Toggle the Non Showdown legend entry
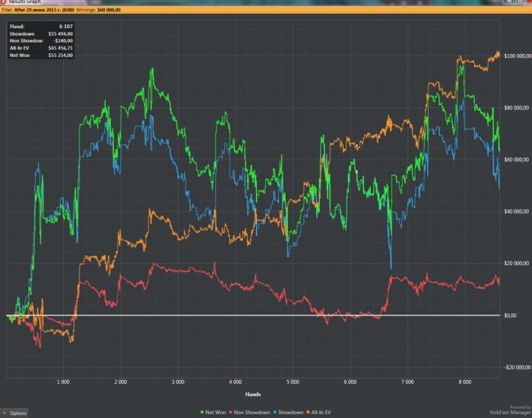Image resolution: width=532 pixels, height=418 pixels. click(x=250, y=412)
